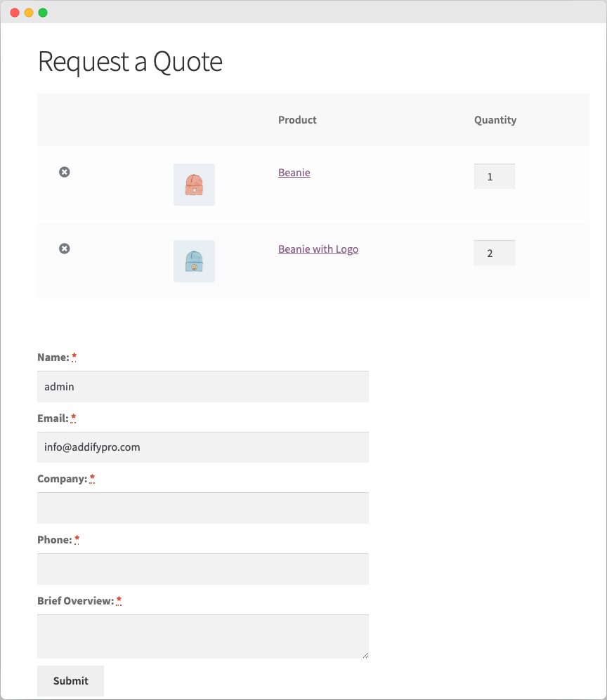This screenshot has height=700, width=607.
Task: Click the Beanie with Logo thumbnail image
Action: pyautogui.click(x=194, y=260)
